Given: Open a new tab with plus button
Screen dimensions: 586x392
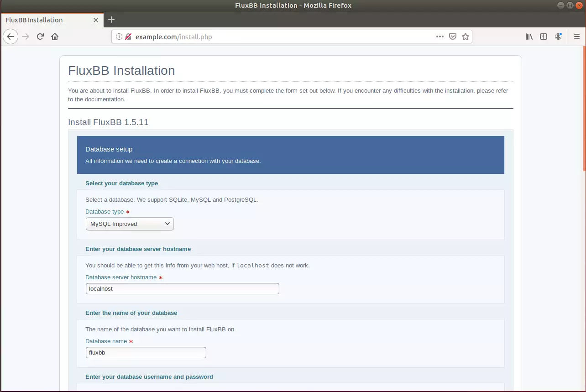Looking at the screenshot, I should (111, 20).
